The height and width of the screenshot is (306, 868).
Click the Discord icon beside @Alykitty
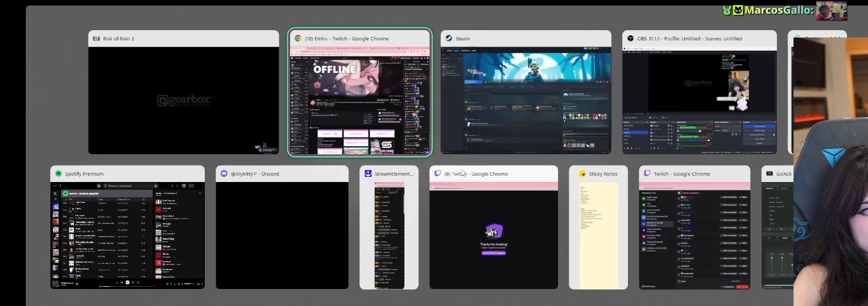click(x=224, y=174)
